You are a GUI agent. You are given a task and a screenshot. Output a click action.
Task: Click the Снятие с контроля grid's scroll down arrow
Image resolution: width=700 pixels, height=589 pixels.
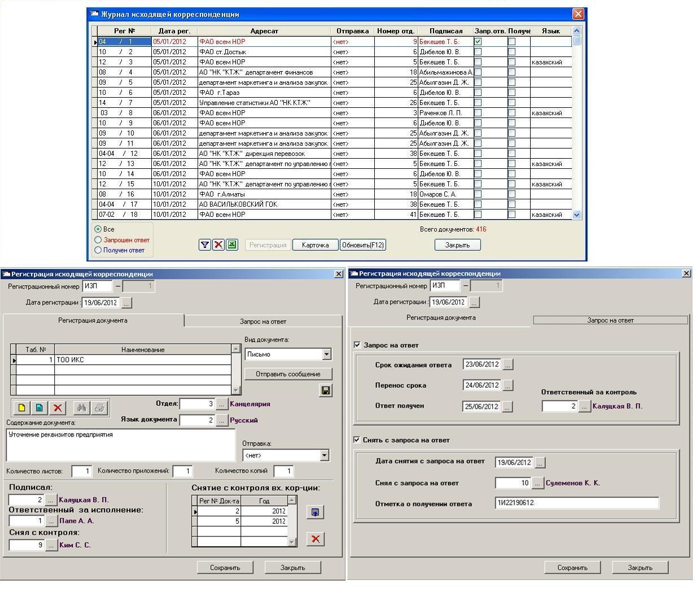(292, 542)
